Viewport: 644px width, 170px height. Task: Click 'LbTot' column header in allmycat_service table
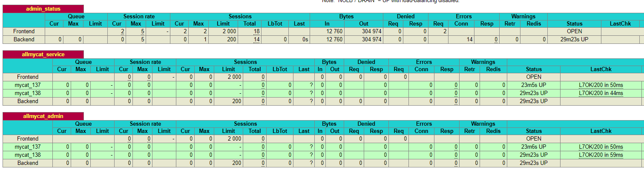280,70
